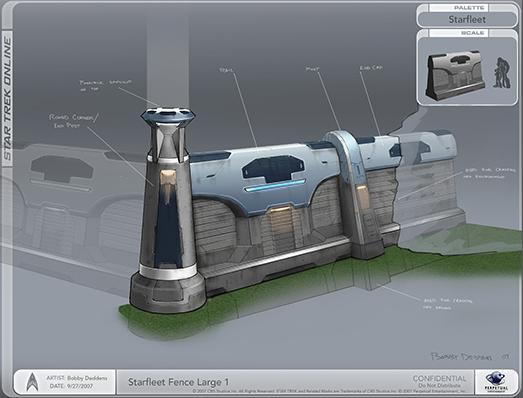The height and width of the screenshot is (398, 523).
Task: Open the fence thumbnail in the scale panel
Action: click(x=455, y=75)
